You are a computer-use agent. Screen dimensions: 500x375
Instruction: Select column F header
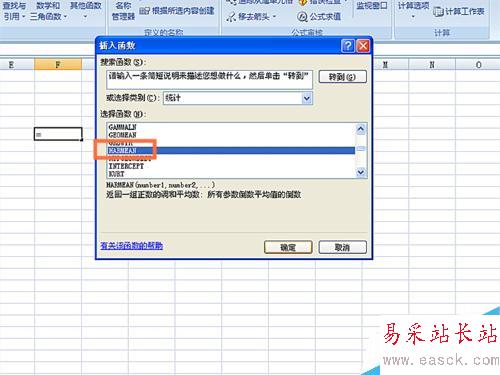tap(58, 64)
